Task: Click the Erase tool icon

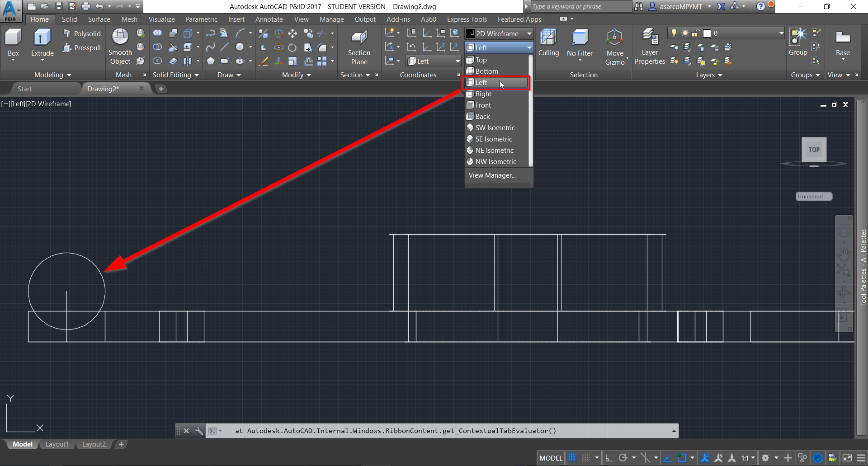Action: tap(264, 61)
